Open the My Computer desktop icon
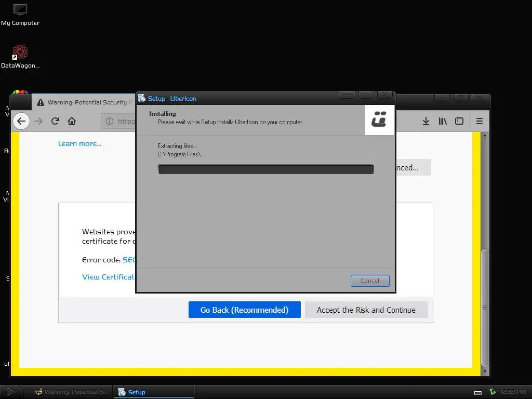 [x=20, y=15]
